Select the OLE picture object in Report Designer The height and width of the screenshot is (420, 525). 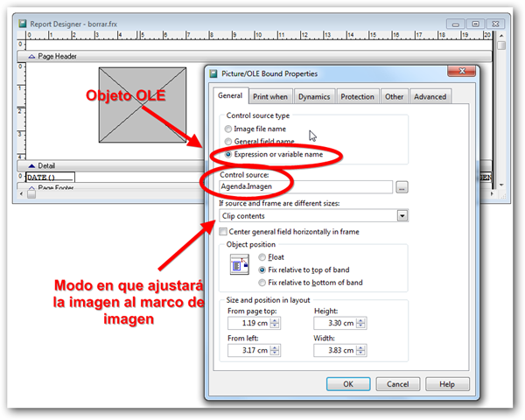(x=143, y=105)
